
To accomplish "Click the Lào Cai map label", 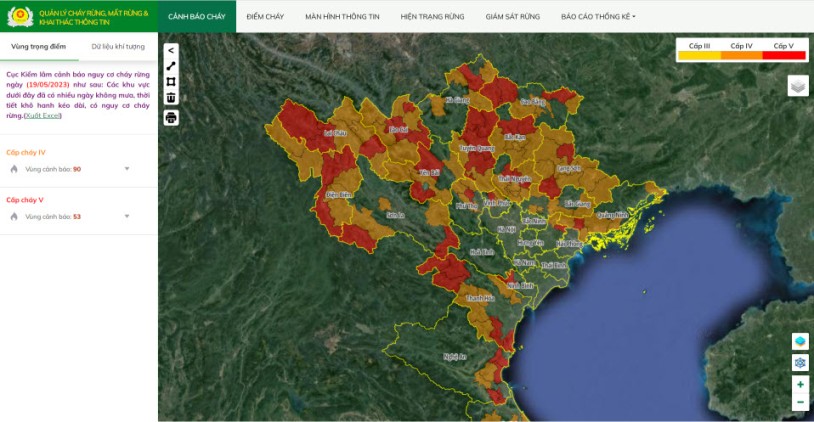I will tap(399, 129).
